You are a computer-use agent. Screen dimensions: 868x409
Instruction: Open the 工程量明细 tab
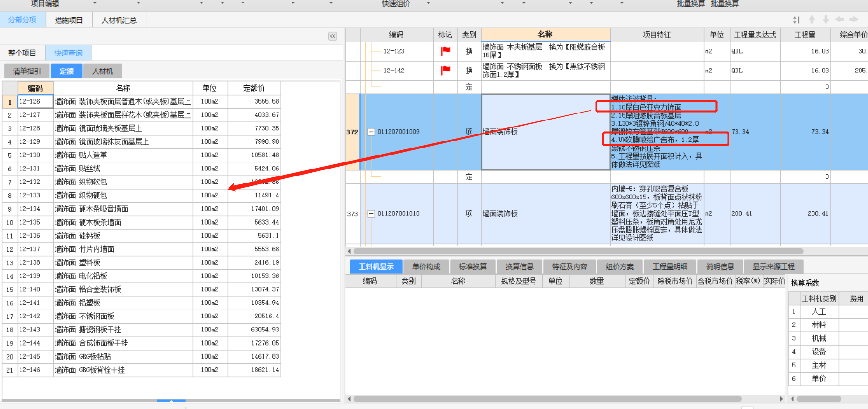pos(670,267)
